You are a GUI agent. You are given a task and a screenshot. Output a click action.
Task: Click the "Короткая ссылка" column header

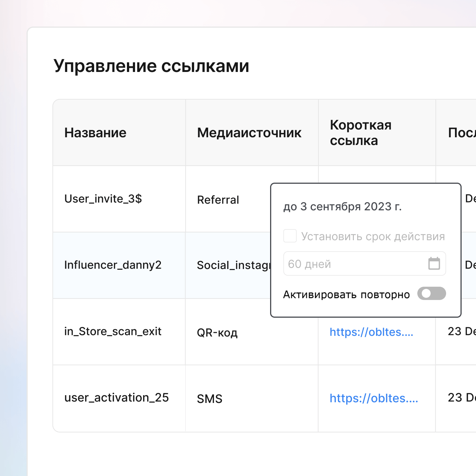361,133
